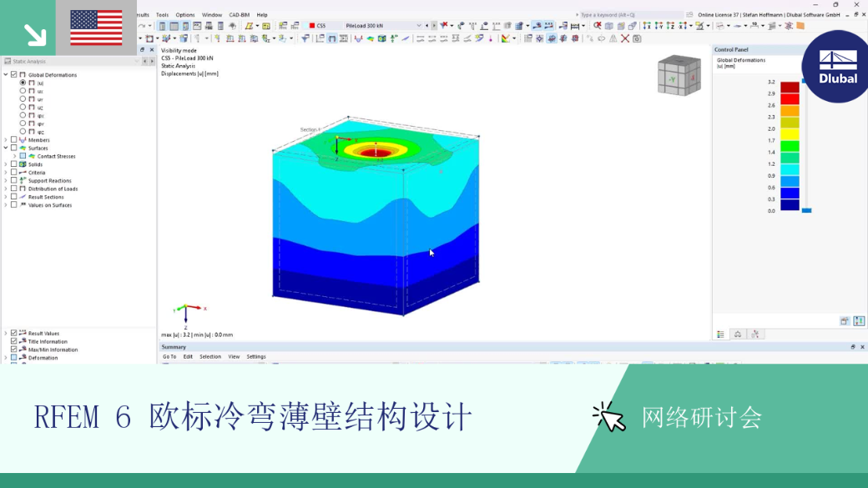Click the member results icon in toolbar
The height and width of the screenshot is (488, 868).
(358, 38)
